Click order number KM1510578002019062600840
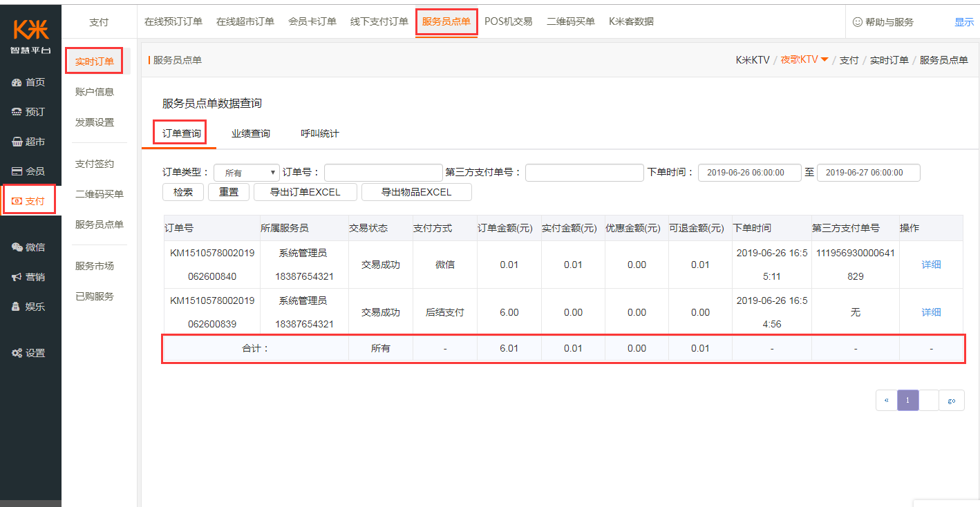 click(212, 265)
